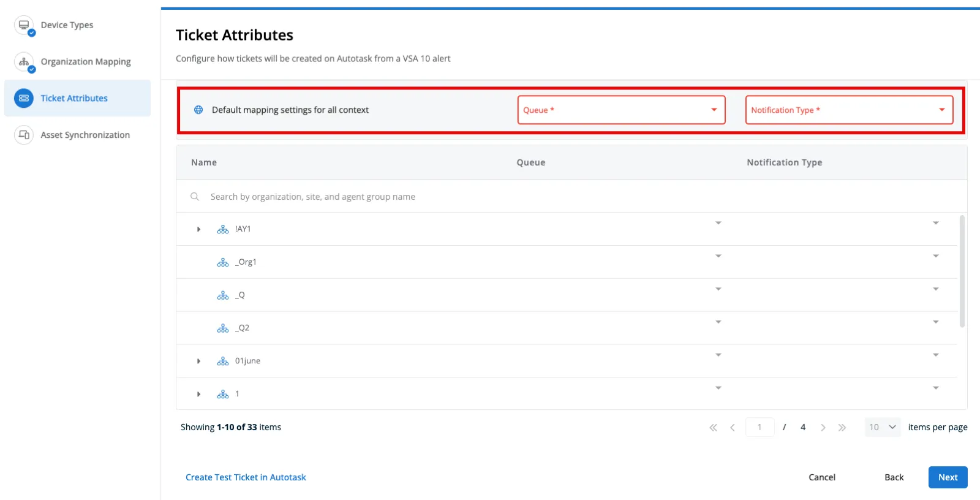Image resolution: width=980 pixels, height=500 pixels.
Task: Open the items per page dropdown
Action: [883, 428]
